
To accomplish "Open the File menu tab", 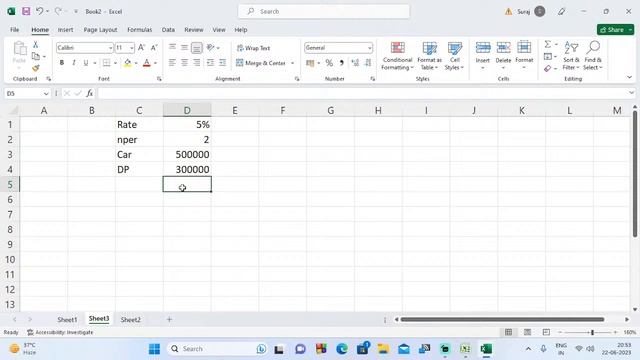I will 15,30.
